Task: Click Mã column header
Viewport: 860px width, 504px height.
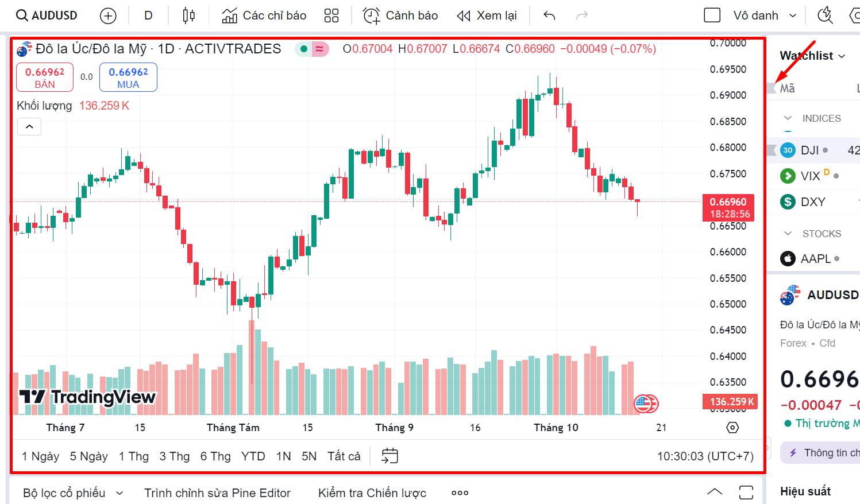Action: (787, 88)
